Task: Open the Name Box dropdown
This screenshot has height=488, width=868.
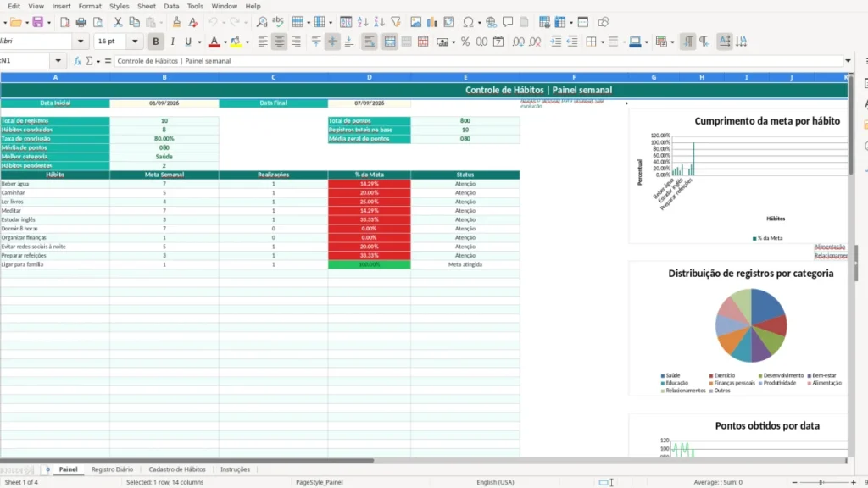Action: 58,61
